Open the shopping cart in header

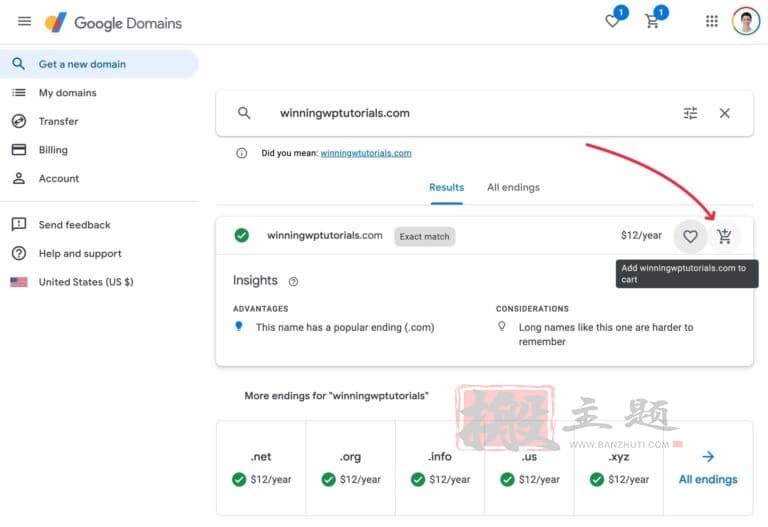click(652, 21)
